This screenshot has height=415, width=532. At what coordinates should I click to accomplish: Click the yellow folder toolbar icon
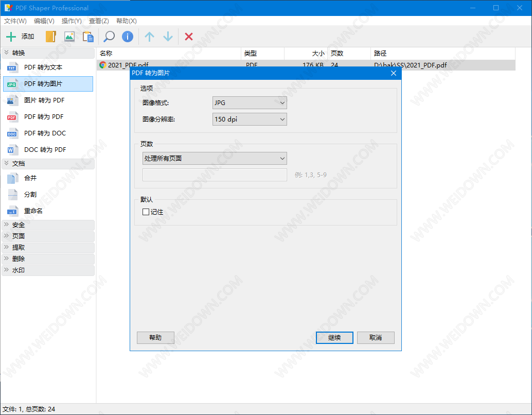50,37
